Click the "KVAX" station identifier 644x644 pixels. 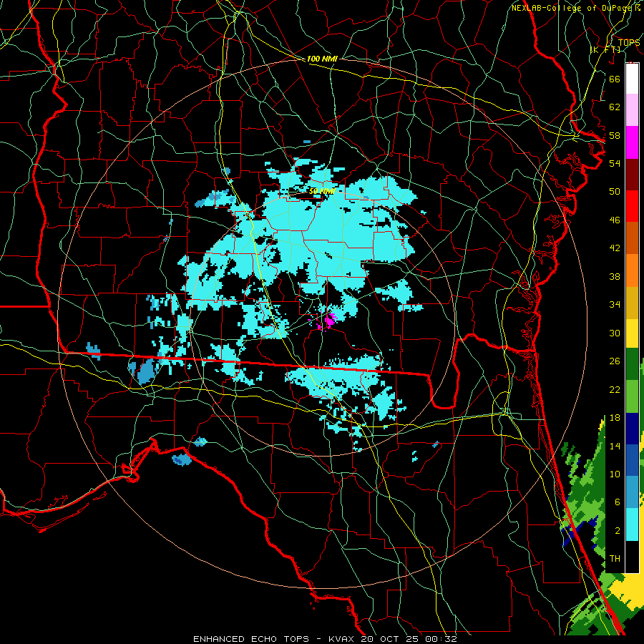point(343,639)
